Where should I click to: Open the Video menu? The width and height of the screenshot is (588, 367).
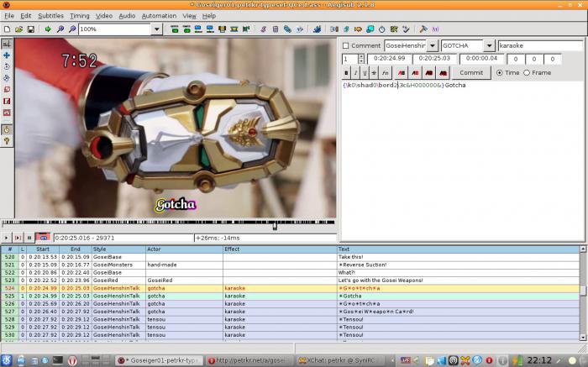104,16
